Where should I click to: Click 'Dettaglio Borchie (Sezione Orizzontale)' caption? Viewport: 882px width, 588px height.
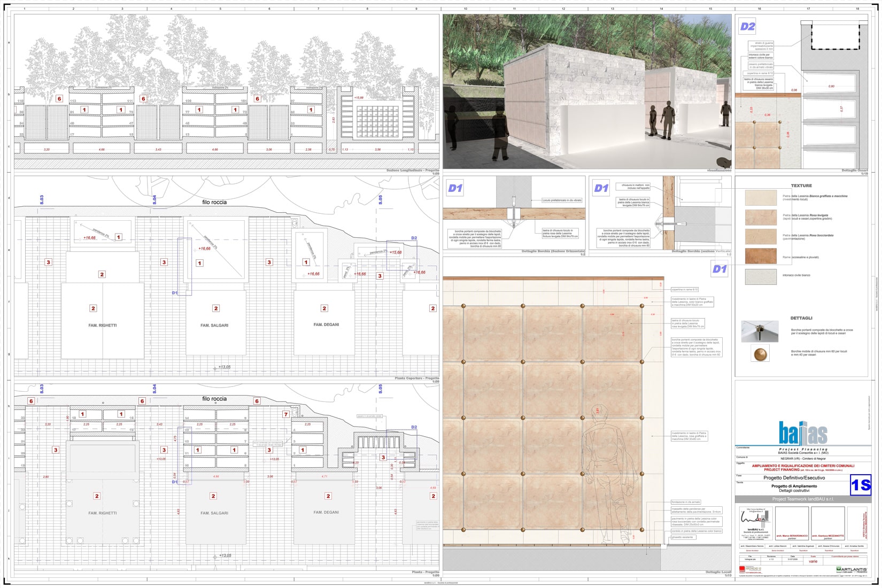coord(553,251)
